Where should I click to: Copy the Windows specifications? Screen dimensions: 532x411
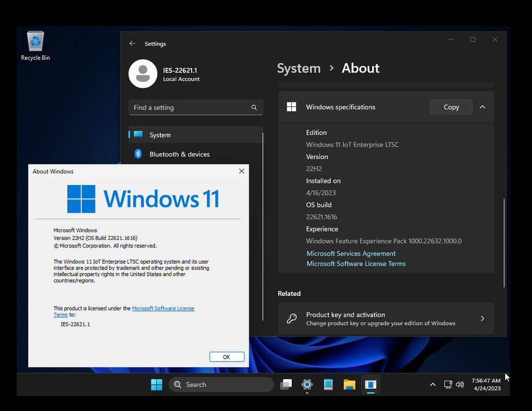451,107
